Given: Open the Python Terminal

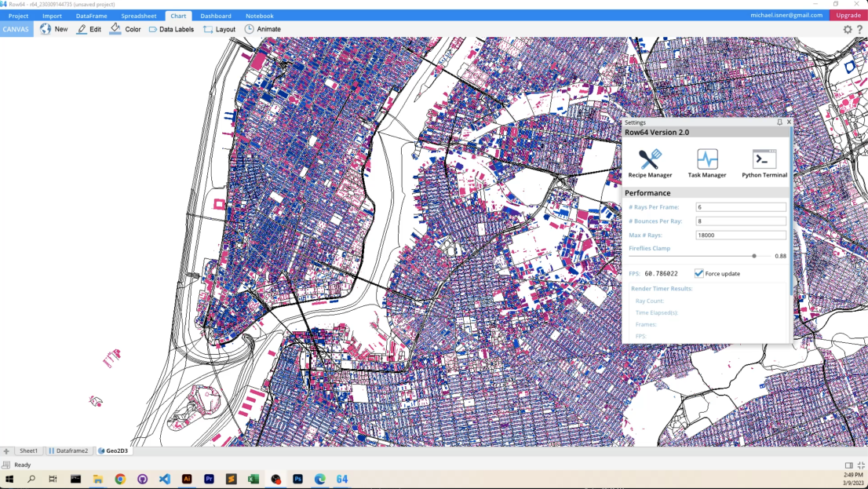Looking at the screenshot, I should click(x=764, y=160).
